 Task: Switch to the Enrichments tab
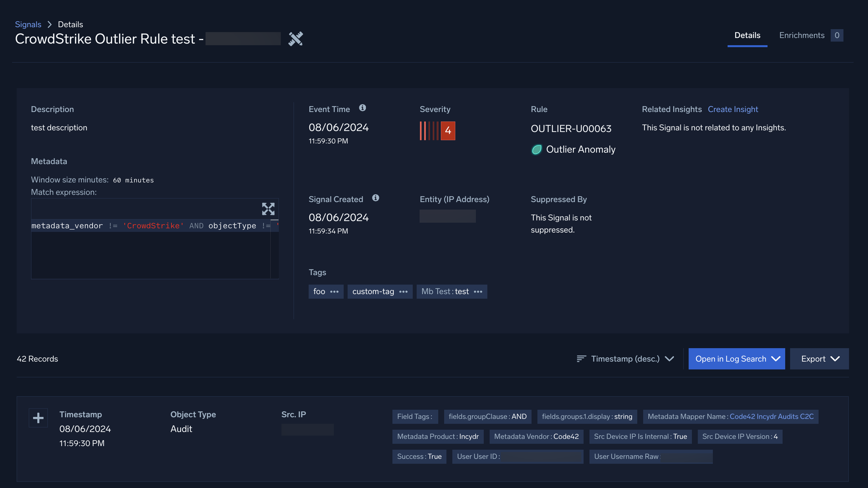(802, 35)
